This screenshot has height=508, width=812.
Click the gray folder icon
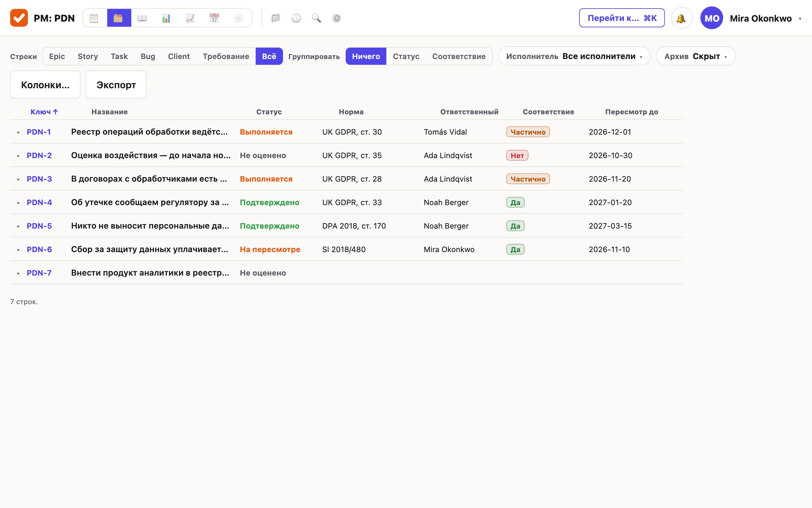pos(276,18)
